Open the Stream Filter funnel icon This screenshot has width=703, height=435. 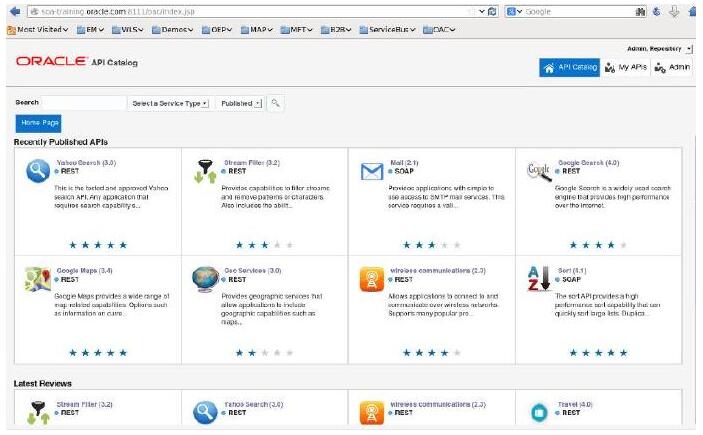click(x=205, y=171)
